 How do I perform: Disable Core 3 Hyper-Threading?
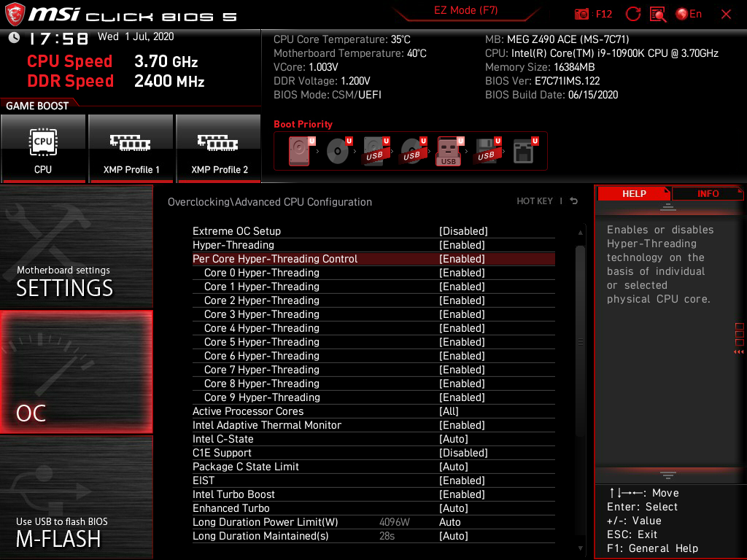(x=373, y=314)
